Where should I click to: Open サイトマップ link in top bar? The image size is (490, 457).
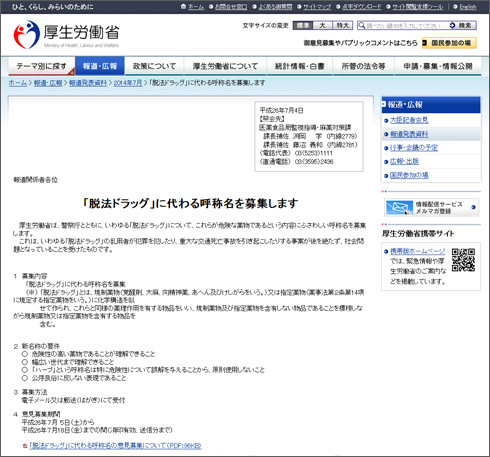317,7
